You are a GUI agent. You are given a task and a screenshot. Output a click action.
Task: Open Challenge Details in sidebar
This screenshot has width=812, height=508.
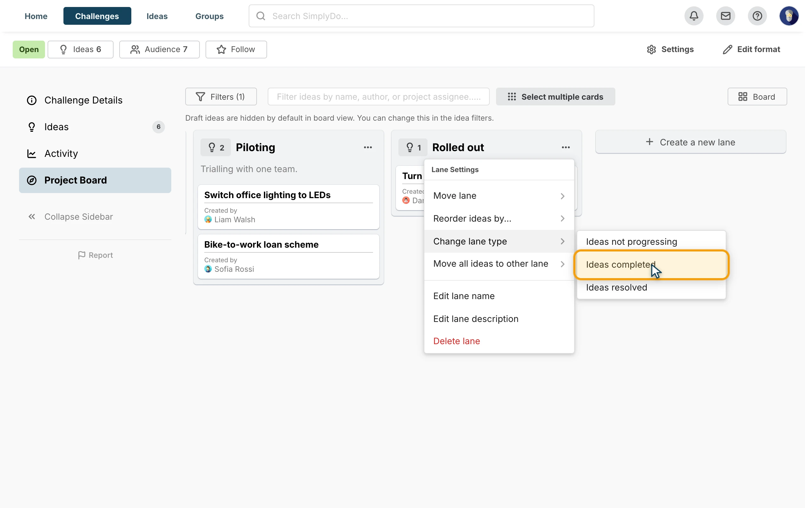95,100
